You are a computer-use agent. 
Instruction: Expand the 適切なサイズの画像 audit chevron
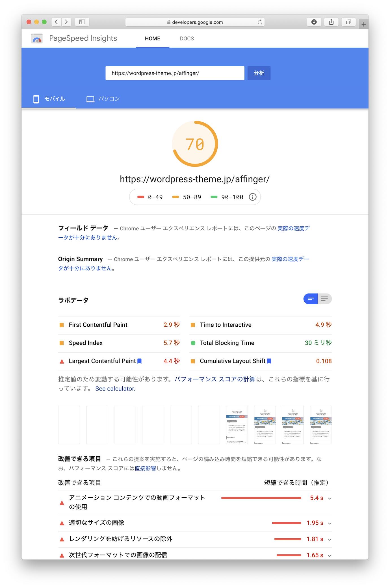(330, 523)
